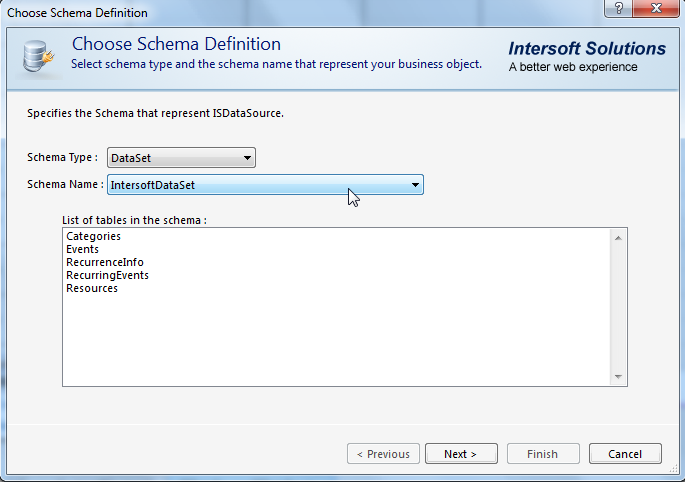Click the Finish button
Image resolution: width=685 pixels, height=482 pixels.
pyautogui.click(x=543, y=454)
